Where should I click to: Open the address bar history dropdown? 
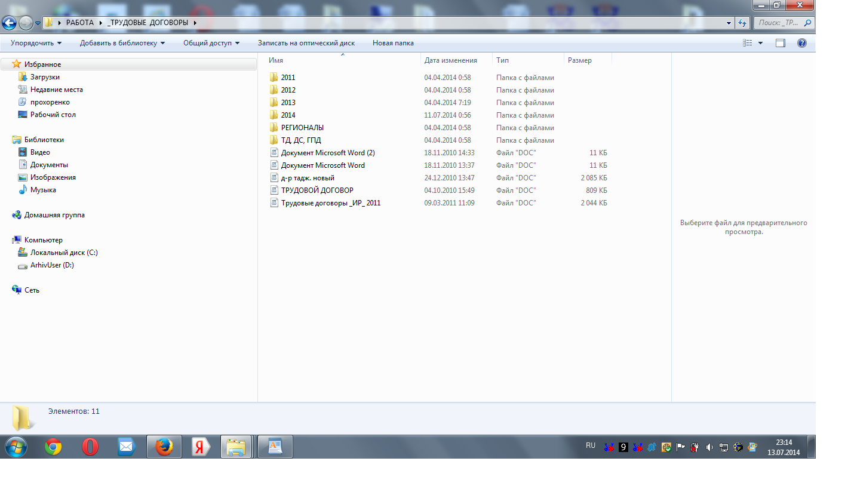(x=729, y=23)
